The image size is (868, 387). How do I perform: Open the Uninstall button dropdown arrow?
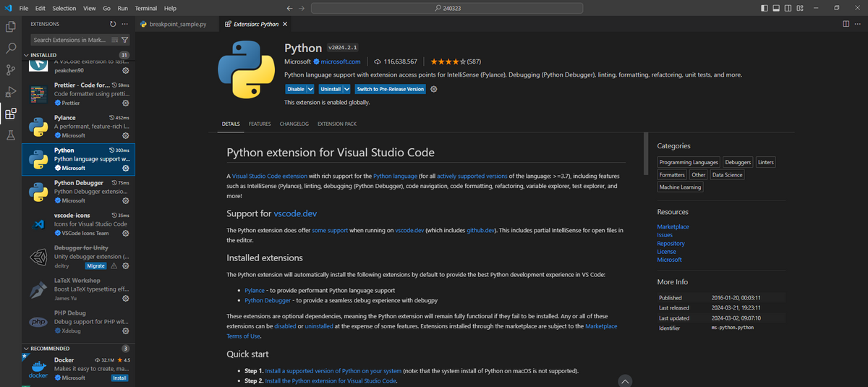(346, 89)
